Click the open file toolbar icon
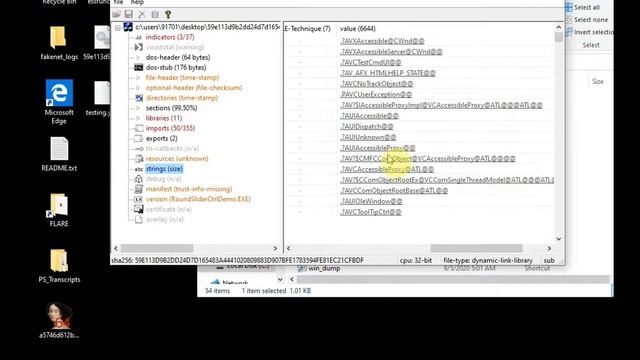Screen dimensions: 640x360 [x=116, y=15]
